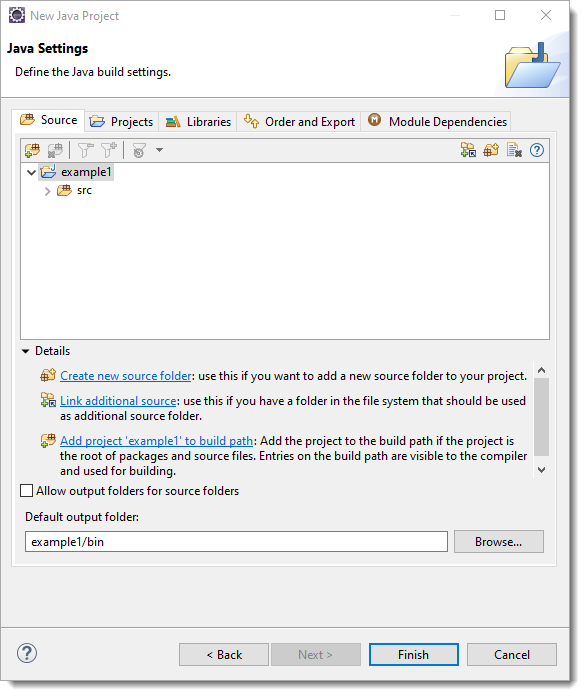Expand the src folder node
This screenshot has height=696, width=585.
point(47,191)
